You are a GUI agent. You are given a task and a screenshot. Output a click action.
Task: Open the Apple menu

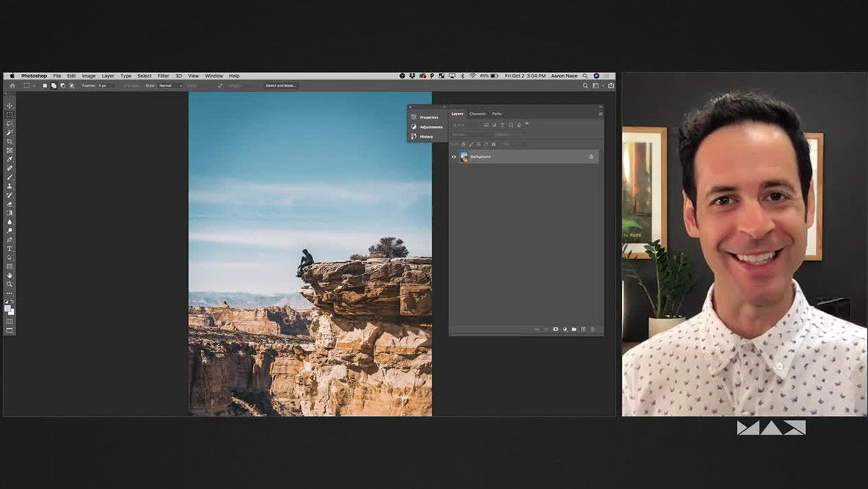click(12, 76)
